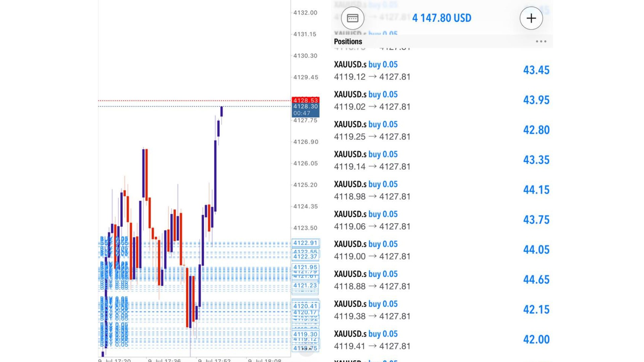Tap the deposit card icon beside the balance
Screen dimensions: 644x362
point(353,18)
